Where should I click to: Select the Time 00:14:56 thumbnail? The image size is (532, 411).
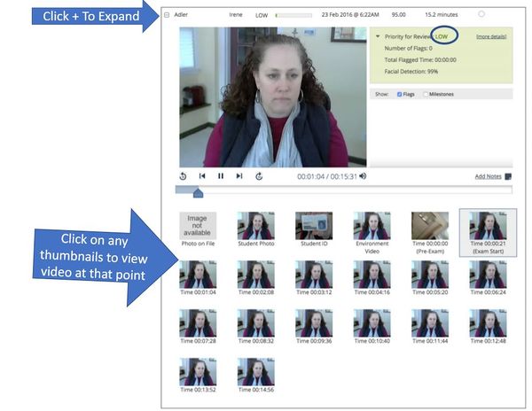[x=255, y=371]
